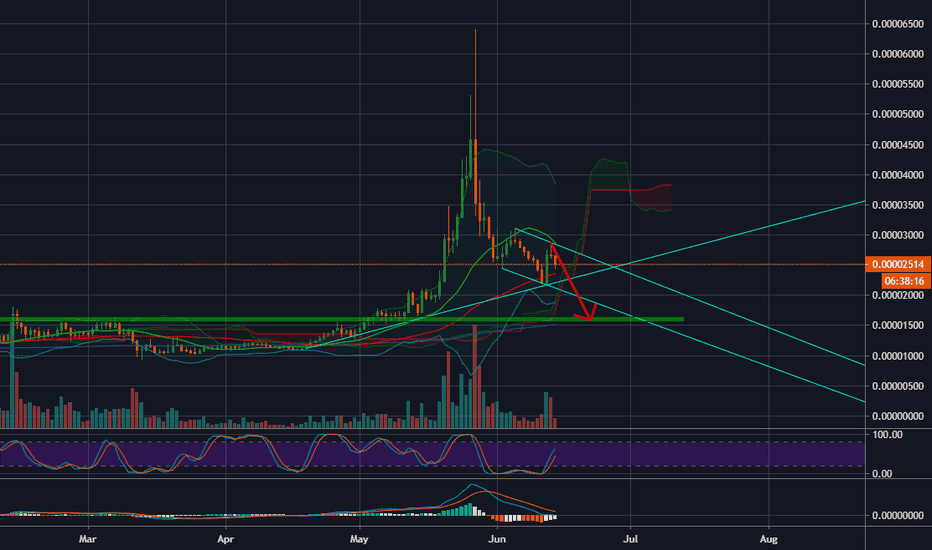
Task: Click the 0.00 stochastic scale label
Action: [x=881, y=474]
